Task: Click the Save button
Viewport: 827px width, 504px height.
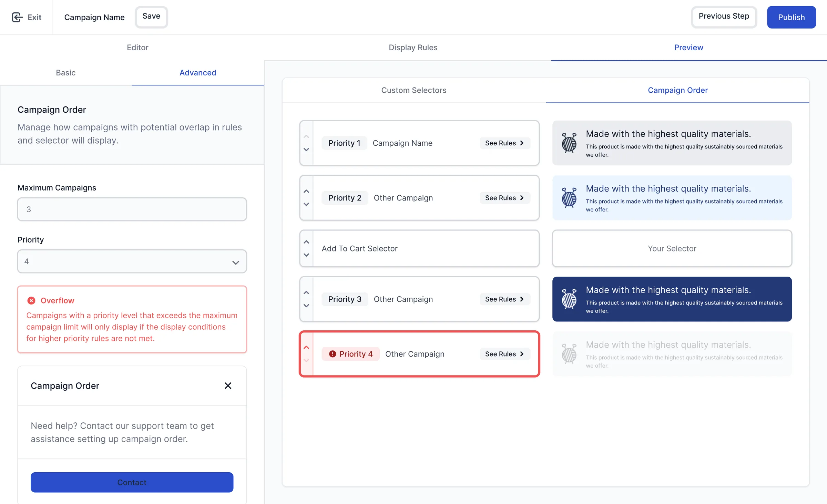Action: tap(151, 17)
